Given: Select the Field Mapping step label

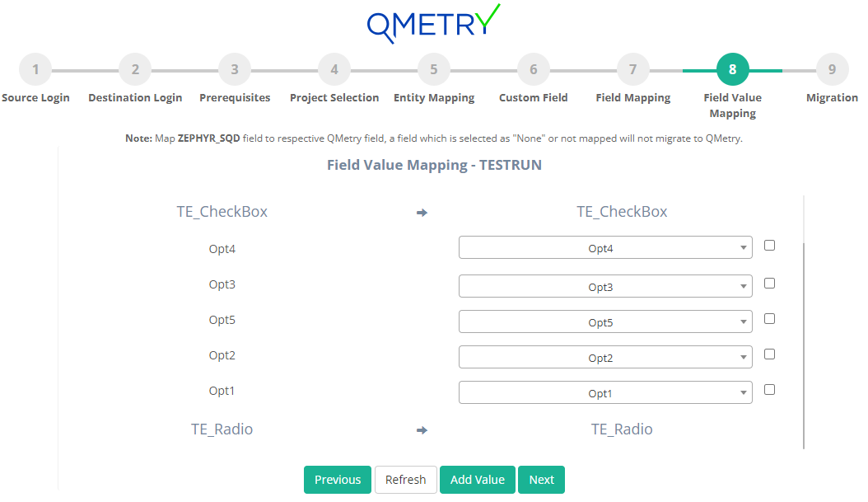Looking at the screenshot, I should tap(632, 98).
